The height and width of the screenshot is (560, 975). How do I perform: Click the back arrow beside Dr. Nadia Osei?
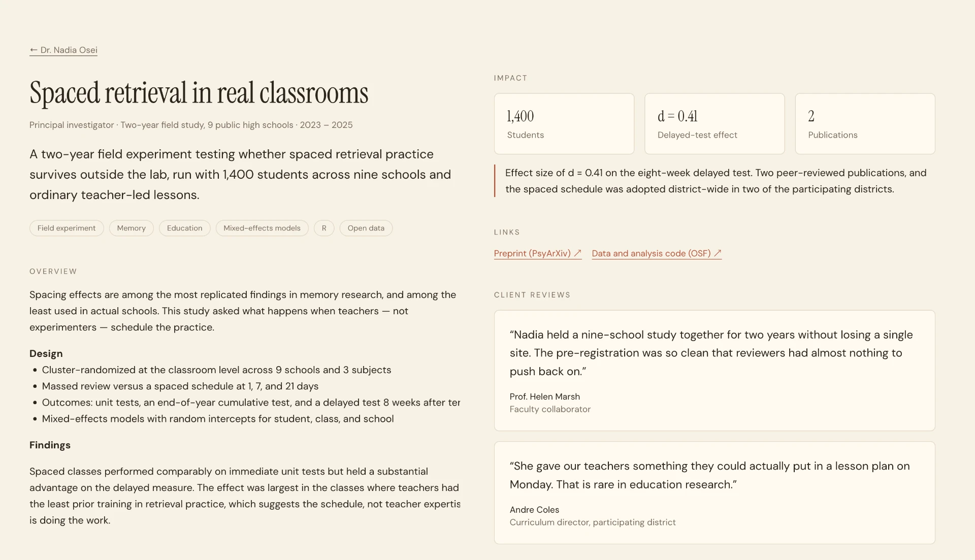click(x=34, y=50)
